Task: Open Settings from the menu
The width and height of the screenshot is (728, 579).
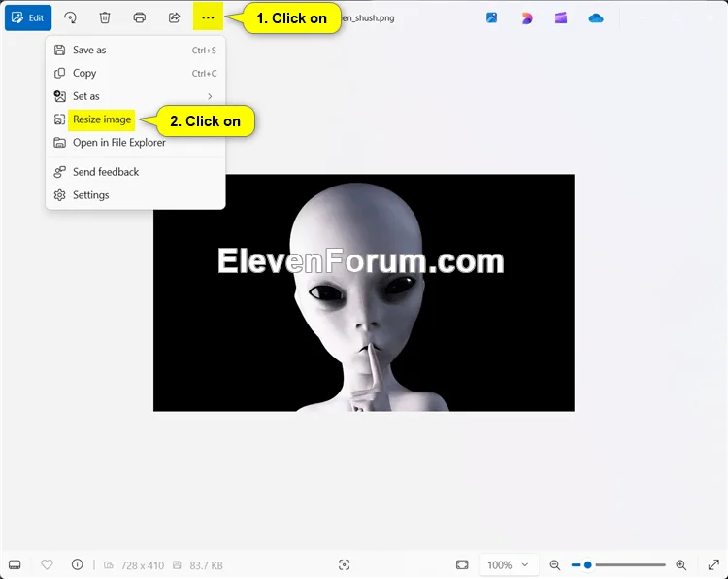Action: click(x=136, y=195)
